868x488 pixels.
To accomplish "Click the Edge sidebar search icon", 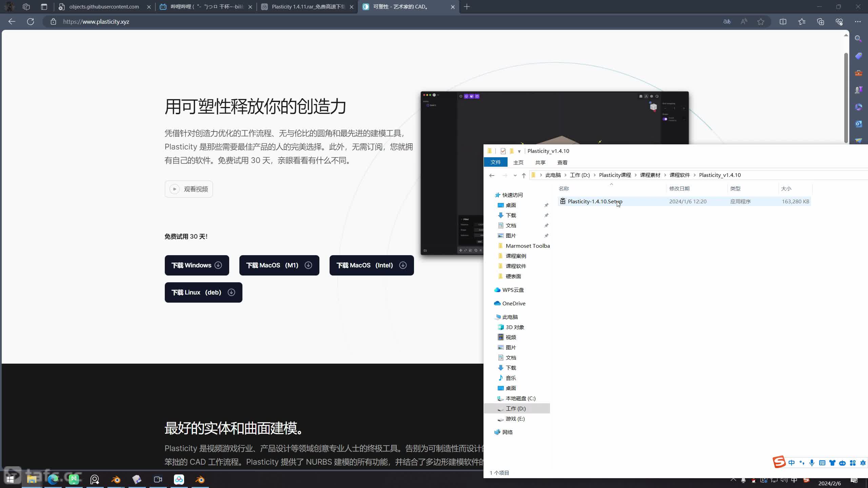I will (858, 39).
